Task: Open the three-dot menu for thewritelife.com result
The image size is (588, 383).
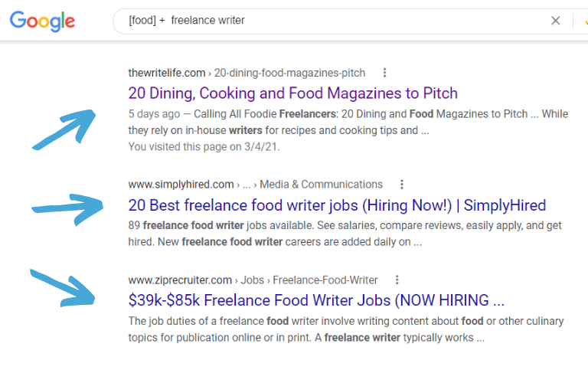Action: click(x=384, y=73)
